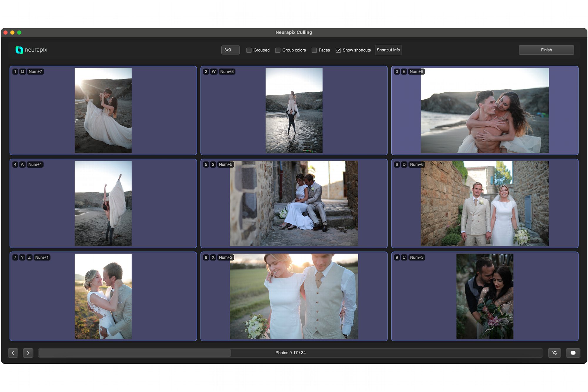The image size is (588, 392).
Task: Turn on the Faces checkbox
Action: pos(314,50)
